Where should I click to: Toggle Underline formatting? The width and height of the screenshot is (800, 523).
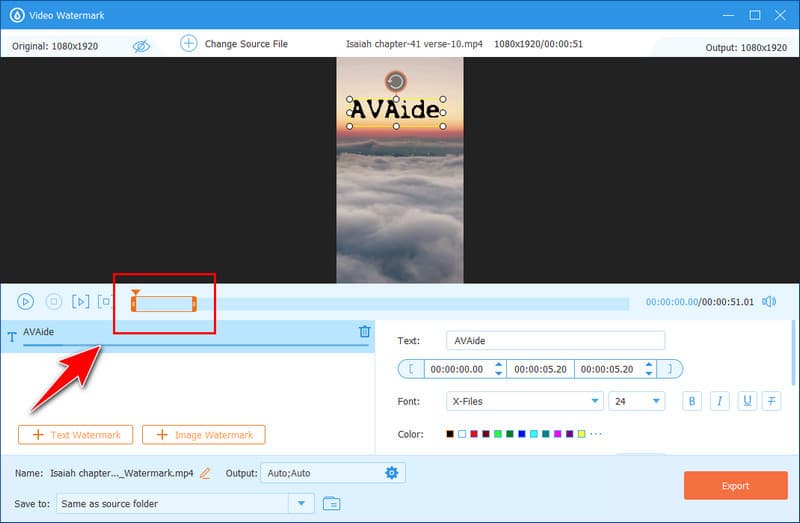747,401
